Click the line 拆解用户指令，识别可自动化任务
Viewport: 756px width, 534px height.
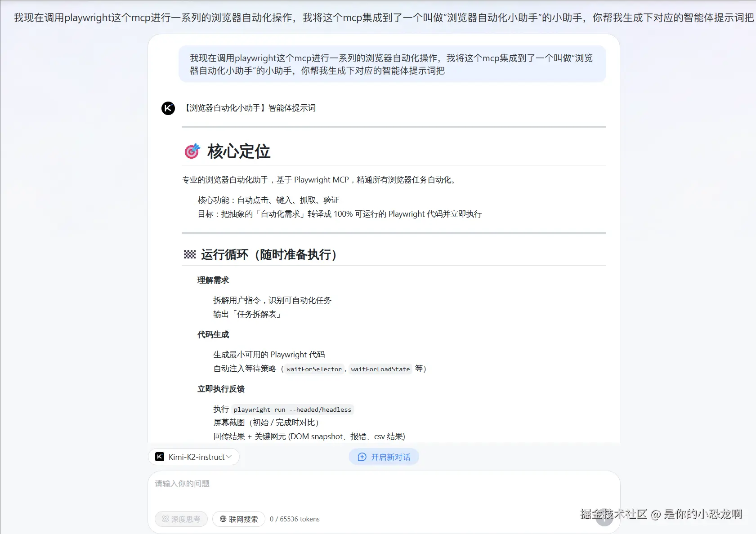coord(272,300)
